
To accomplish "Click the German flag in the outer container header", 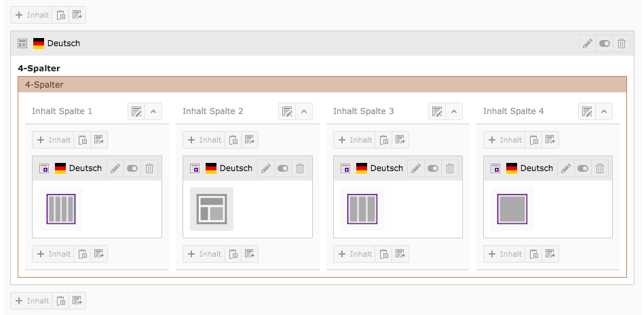I will [x=39, y=43].
